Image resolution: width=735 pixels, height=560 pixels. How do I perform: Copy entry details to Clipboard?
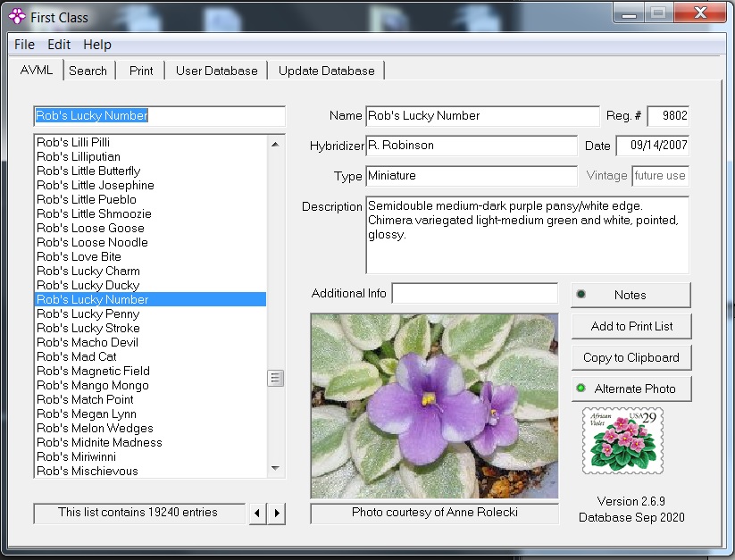coord(631,357)
